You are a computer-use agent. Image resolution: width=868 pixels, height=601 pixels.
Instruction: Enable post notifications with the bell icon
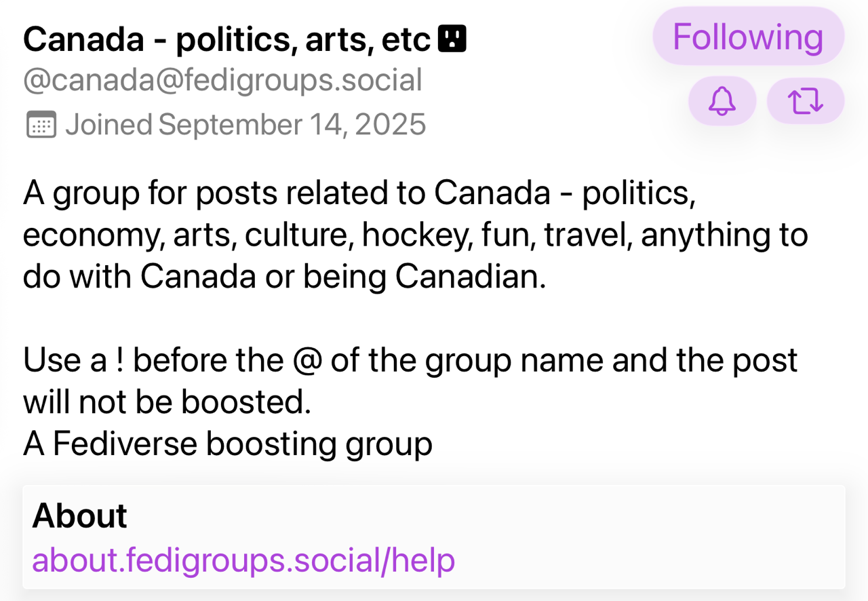[x=722, y=101]
